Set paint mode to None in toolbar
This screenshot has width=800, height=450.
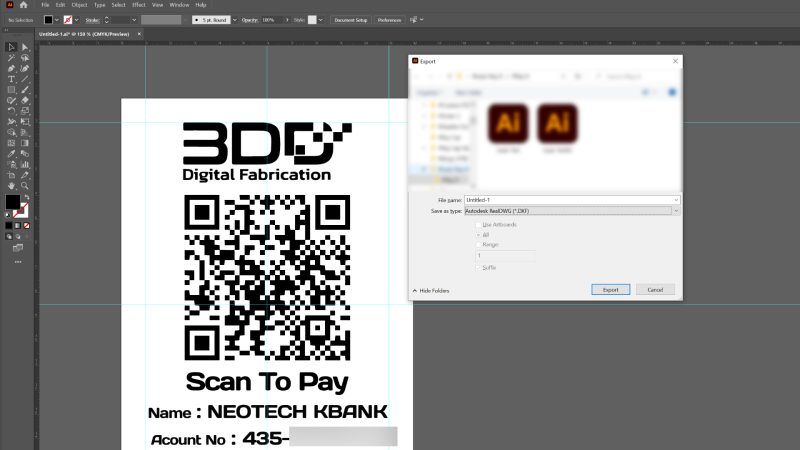point(27,226)
